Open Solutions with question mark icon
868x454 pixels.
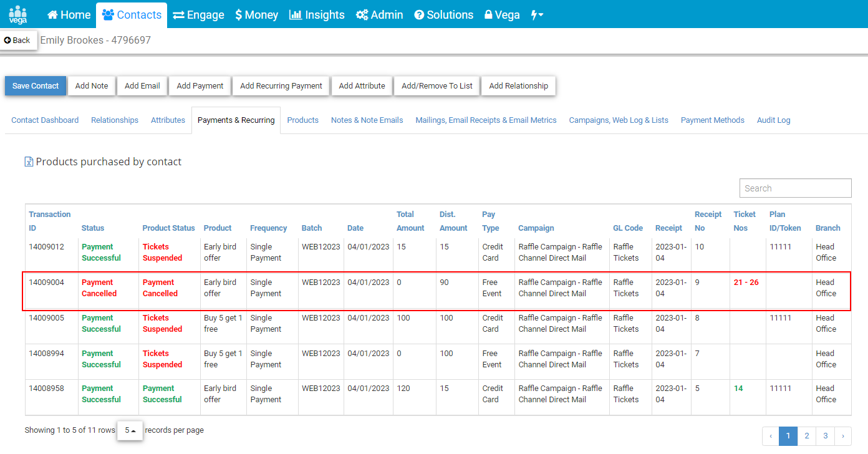[443, 14]
